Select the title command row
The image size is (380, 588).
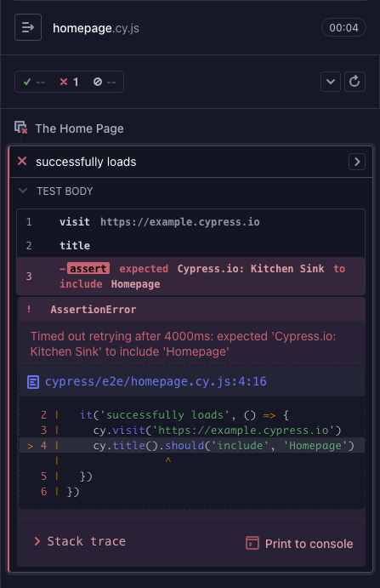(x=190, y=245)
